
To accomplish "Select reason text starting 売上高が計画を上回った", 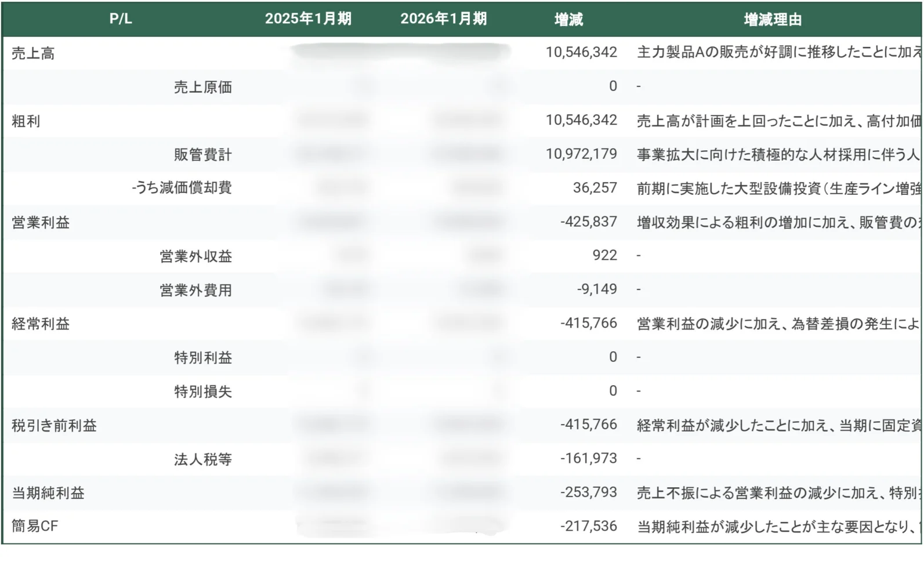I will click(x=779, y=121).
